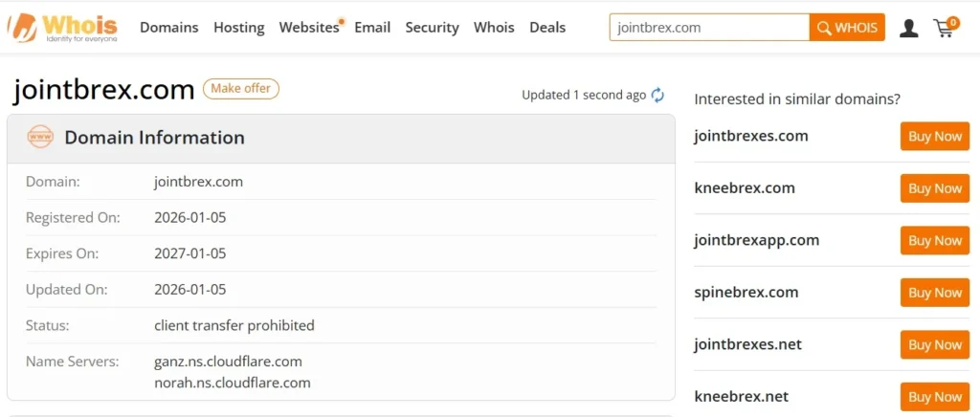The height and width of the screenshot is (417, 980).
Task: Click the spinebrex.com suggestion name
Action: tap(746, 292)
